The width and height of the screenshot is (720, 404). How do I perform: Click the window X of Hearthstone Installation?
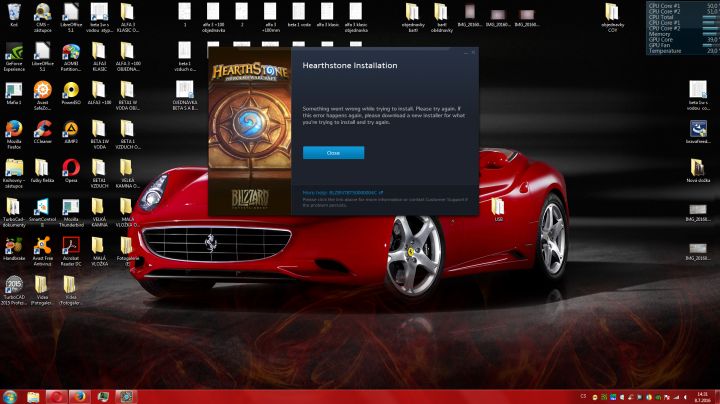pyautogui.click(x=473, y=53)
